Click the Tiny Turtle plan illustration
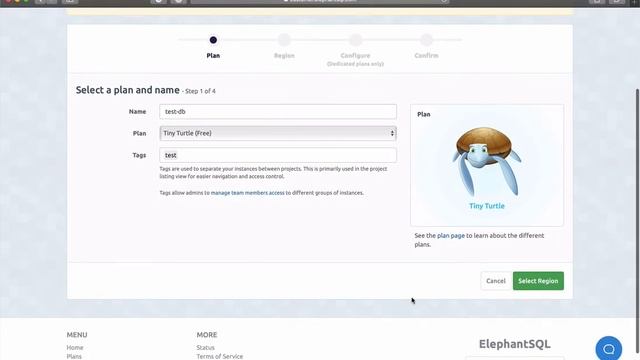The width and height of the screenshot is (640, 360). 487,161
